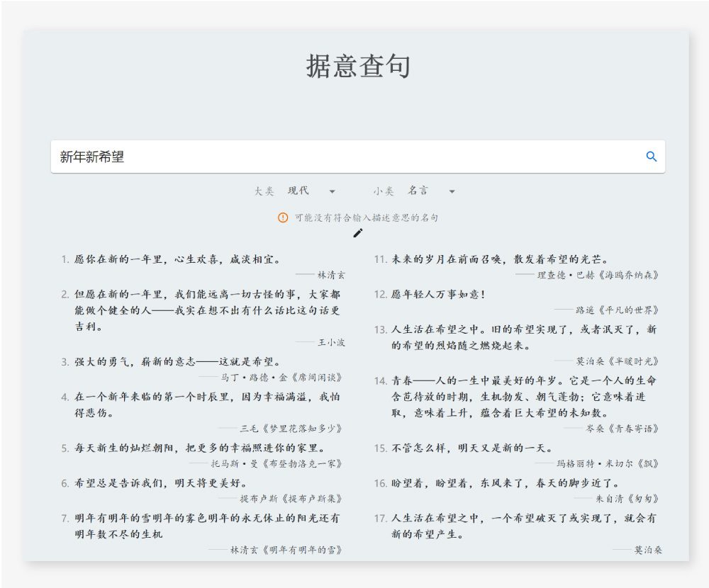Select quote 2 by 王小波
Screen dimensions: 709x588
point(207,310)
